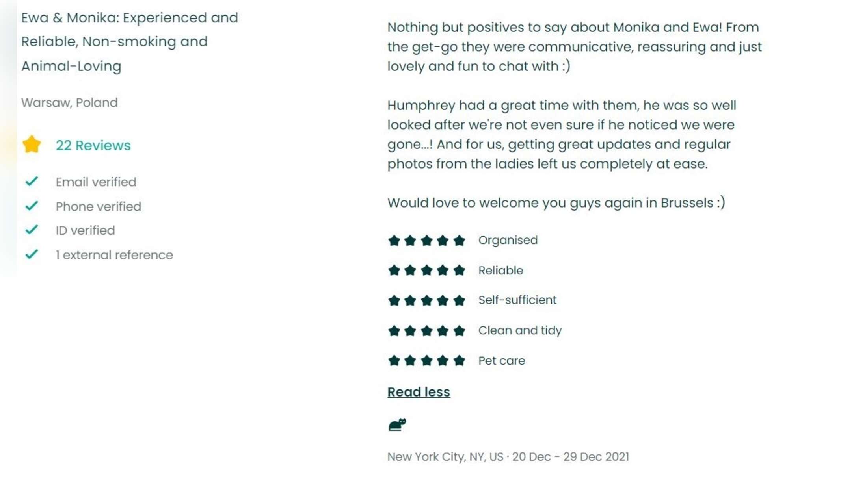Open the 22 Reviews link
The image size is (867, 504).
(x=93, y=145)
